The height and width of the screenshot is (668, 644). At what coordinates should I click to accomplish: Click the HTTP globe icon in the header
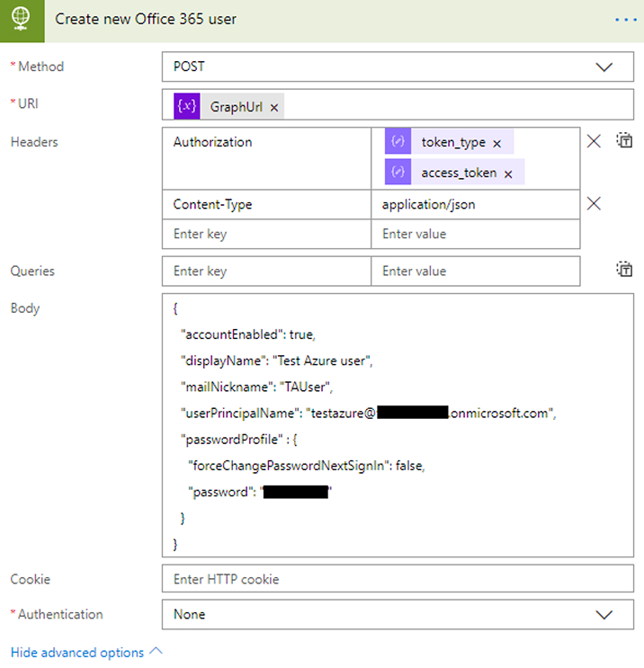(22, 20)
